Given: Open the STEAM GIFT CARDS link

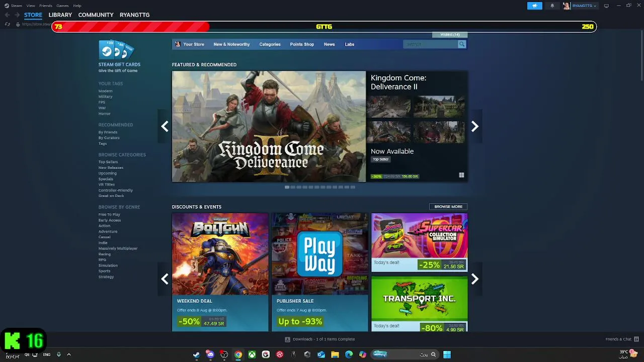Looking at the screenshot, I should [x=119, y=64].
